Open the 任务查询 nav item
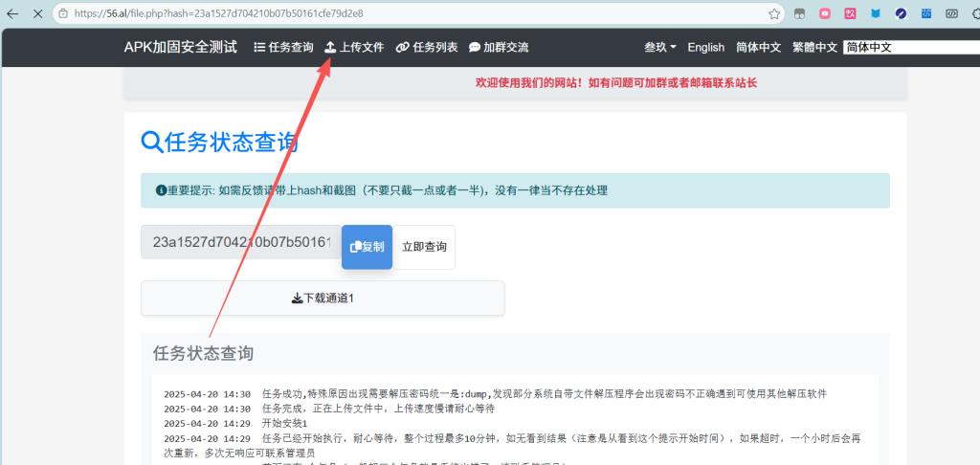Image resolution: width=980 pixels, height=465 pixels. coord(283,47)
